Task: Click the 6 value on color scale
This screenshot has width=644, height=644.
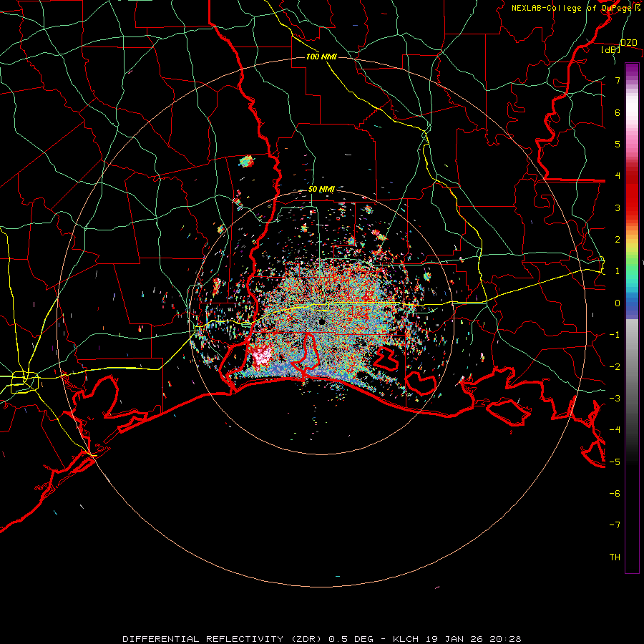Action: point(618,112)
